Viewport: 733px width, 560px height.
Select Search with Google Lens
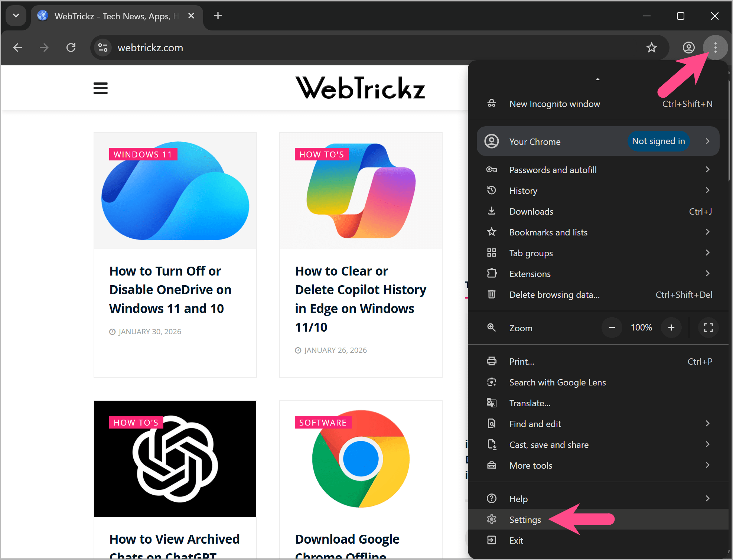[x=598, y=382]
